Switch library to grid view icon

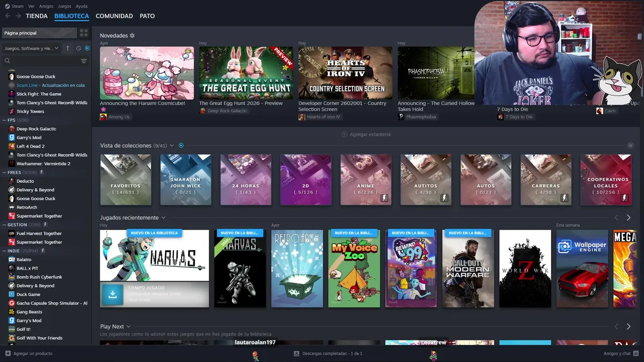84,33
